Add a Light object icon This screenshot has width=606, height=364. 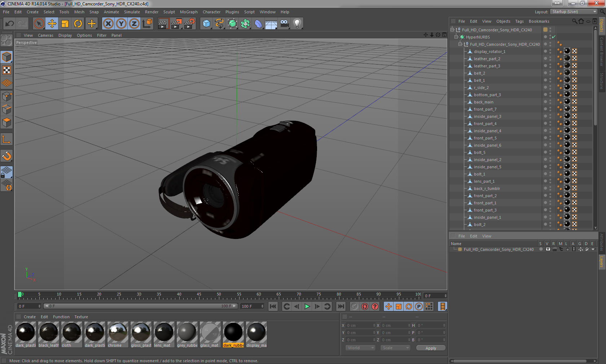pos(297,24)
